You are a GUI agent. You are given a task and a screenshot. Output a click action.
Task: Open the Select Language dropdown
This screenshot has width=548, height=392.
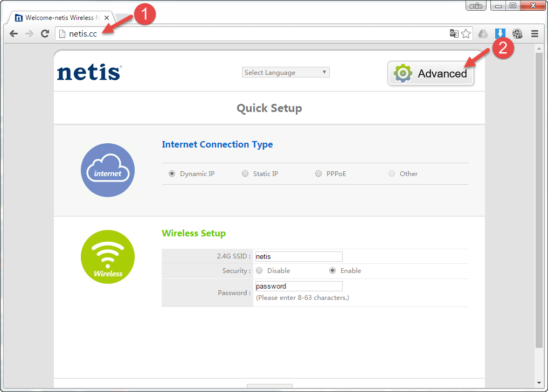[286, 72]
